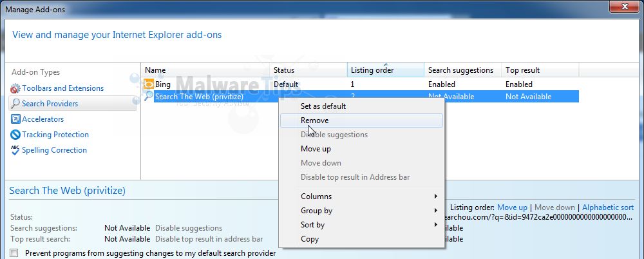Click the Search The Web (privitize) details heading

click(68, 190)
